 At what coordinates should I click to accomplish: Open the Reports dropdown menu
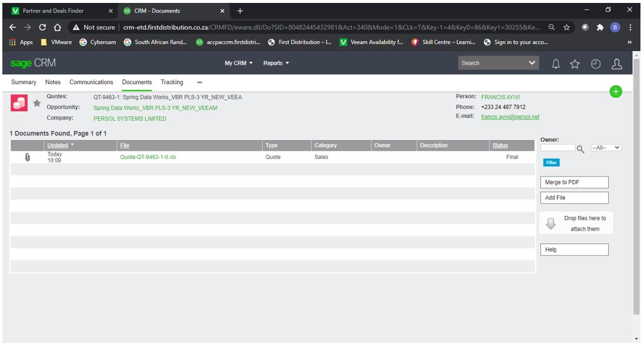tap(276, 63)
